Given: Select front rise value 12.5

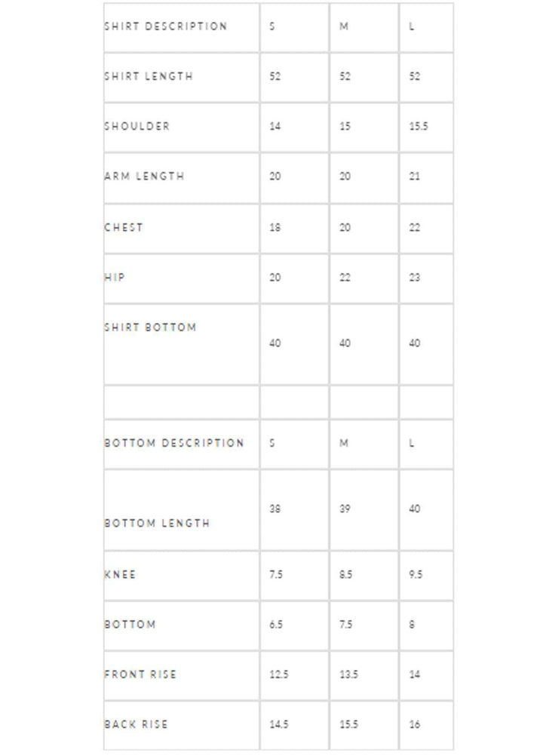Looking at the screenshot, I should pos(278,675).
